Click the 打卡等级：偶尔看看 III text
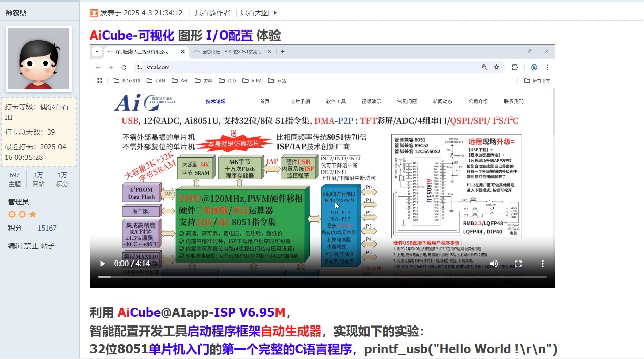The height and width of the screenshot is (359, 644). pyautogui.click(x=37, y=112)
